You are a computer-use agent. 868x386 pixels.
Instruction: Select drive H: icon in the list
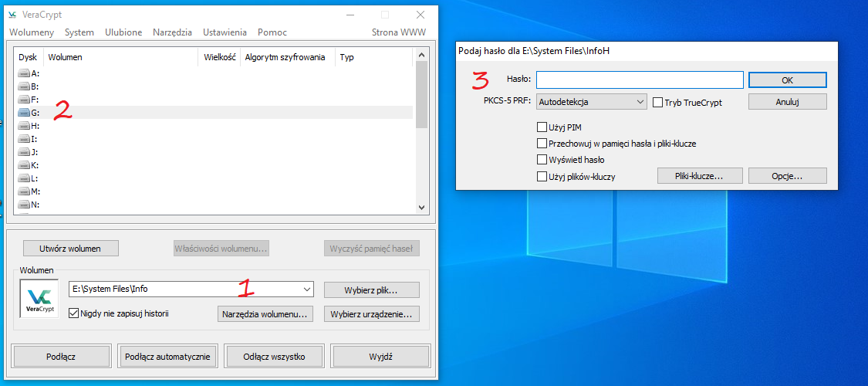pyautogui.click(x=25, y=126)
